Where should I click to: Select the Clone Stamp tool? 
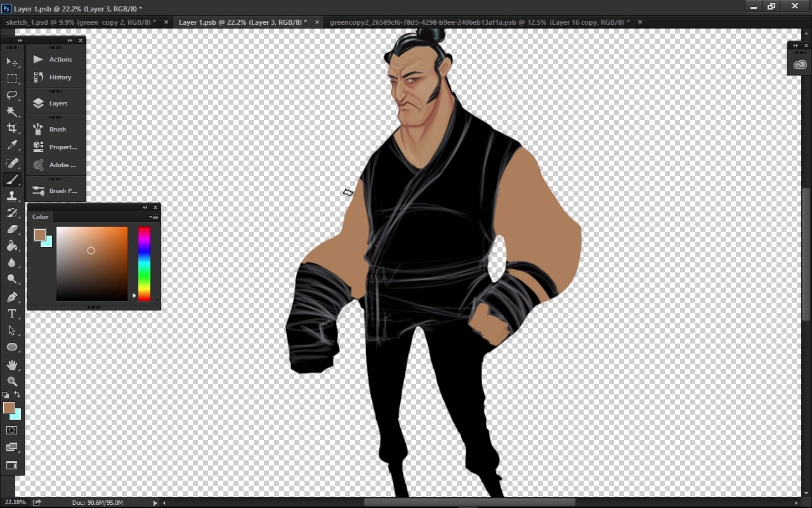pyautogui.click(x=12, y=196)
